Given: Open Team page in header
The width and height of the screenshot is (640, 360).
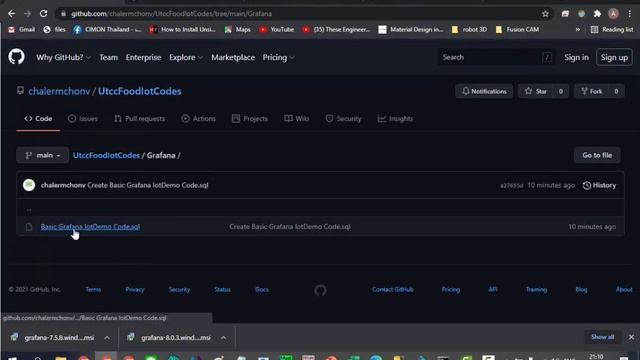Looking at the screenshot, I should click(x=109, y=58).
